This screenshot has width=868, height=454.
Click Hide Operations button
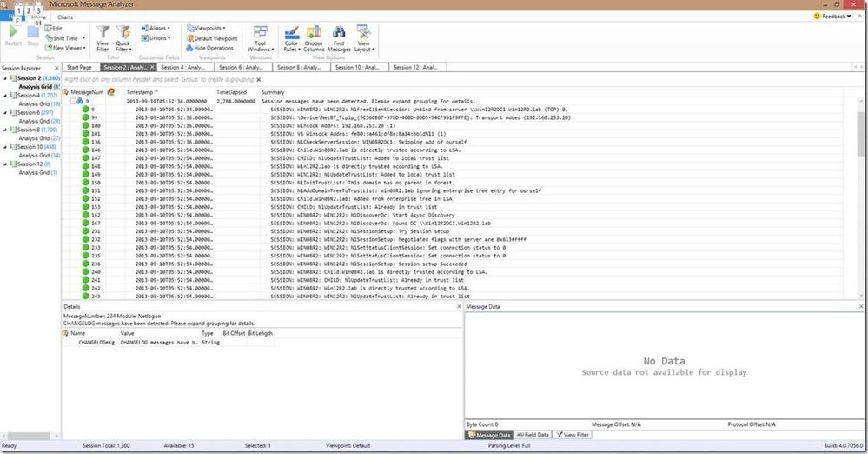pyautogui.click(x=209, y=48)
